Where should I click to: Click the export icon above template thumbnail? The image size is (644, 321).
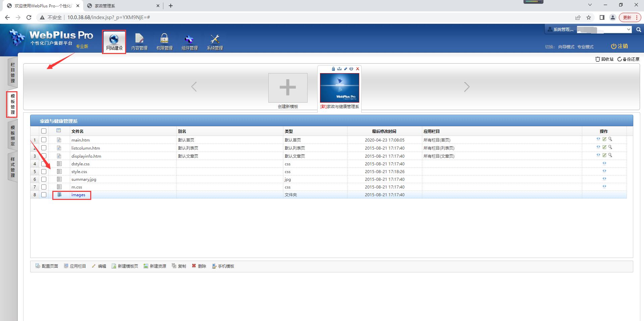pyautogui.click(x=339, y=69)
